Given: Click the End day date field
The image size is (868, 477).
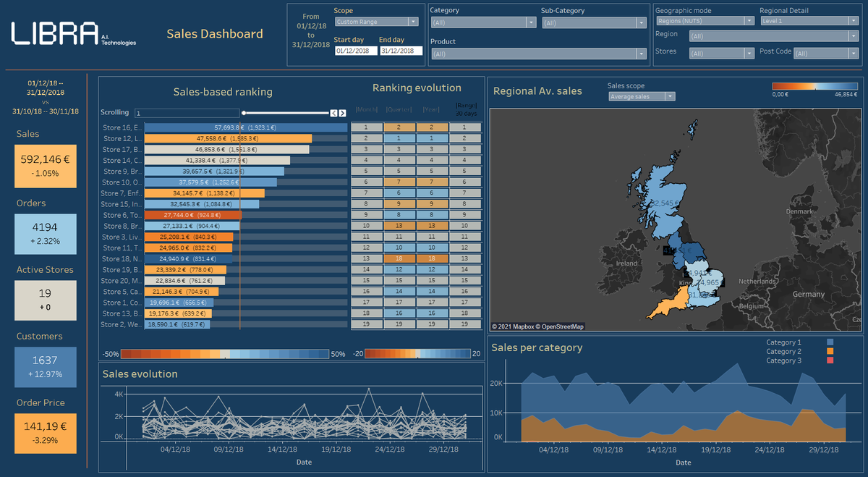Looking at the screenshot, I should click(401, 51).
